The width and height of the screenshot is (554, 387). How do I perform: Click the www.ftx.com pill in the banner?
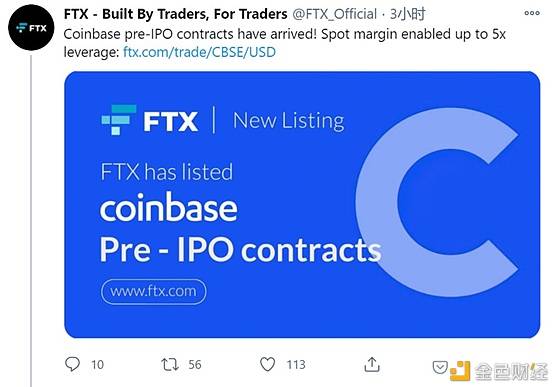coord(154,292)
